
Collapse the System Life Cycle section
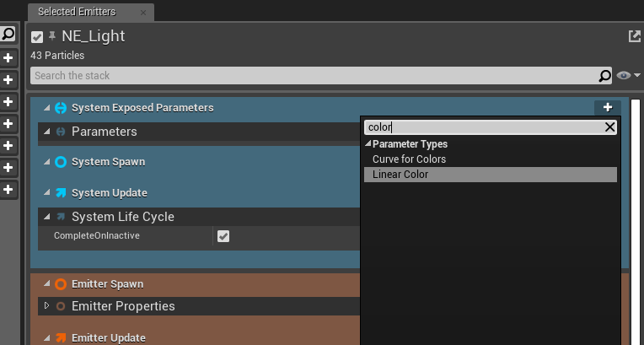(x=46, y=217)
